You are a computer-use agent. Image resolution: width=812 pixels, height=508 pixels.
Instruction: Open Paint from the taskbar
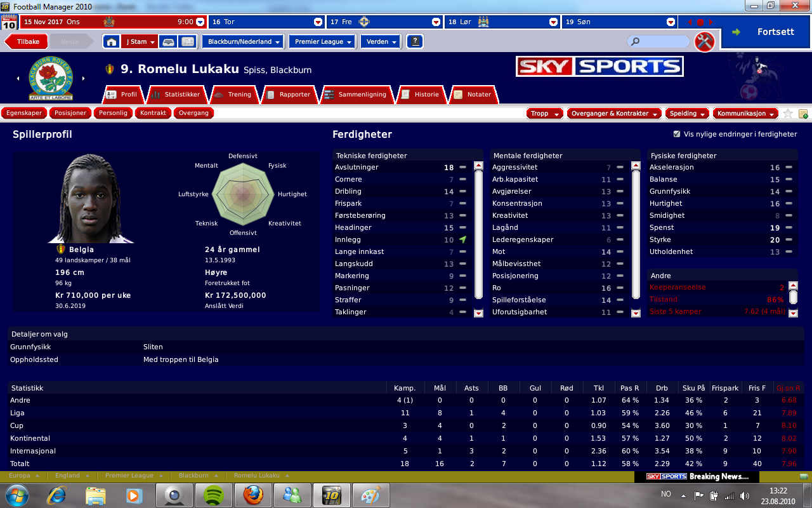pyautogui.click(x=370, y=495)
